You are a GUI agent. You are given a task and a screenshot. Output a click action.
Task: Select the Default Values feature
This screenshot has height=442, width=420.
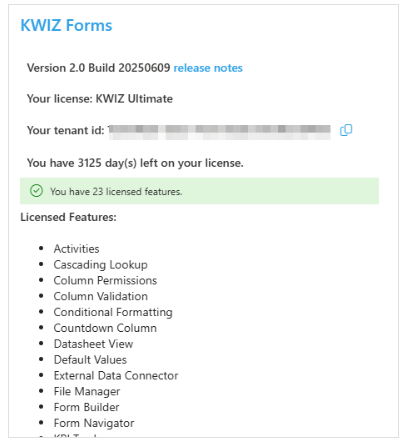(90, 360)
